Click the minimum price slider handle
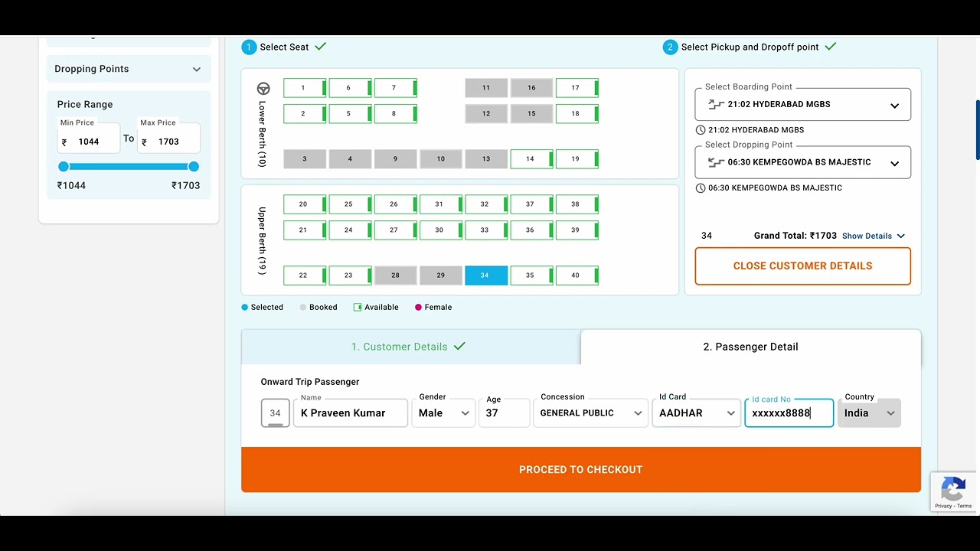 tap(64, 167)
